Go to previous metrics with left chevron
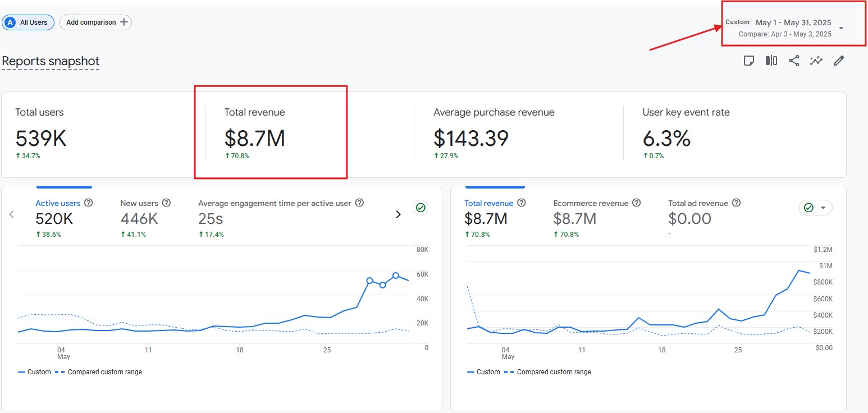868x413 pixels. [11, 214]
